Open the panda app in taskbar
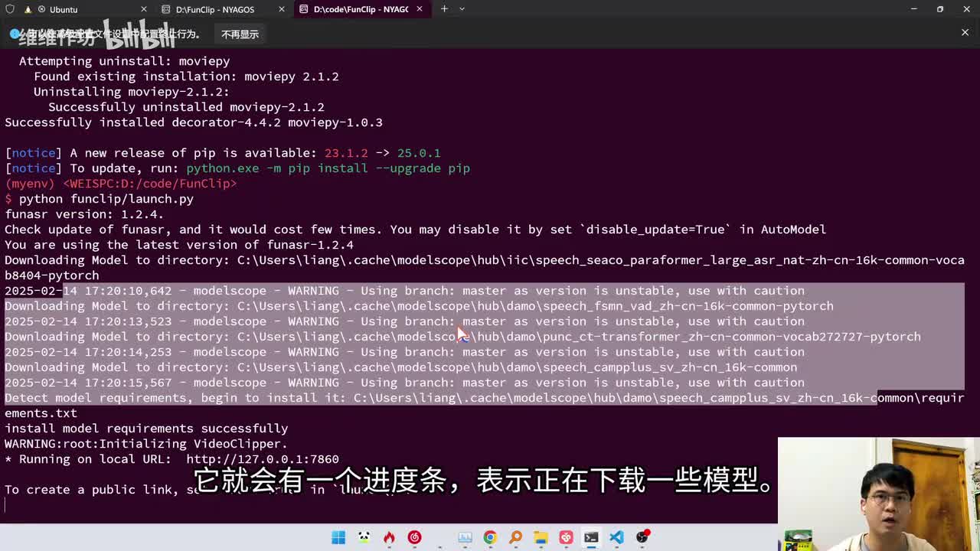980x551 pixels. [x=364, y=537]
